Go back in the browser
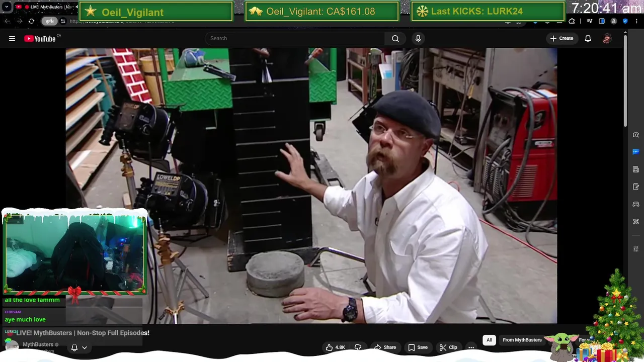Screen dimensions: 644x362 coord(7,21)
